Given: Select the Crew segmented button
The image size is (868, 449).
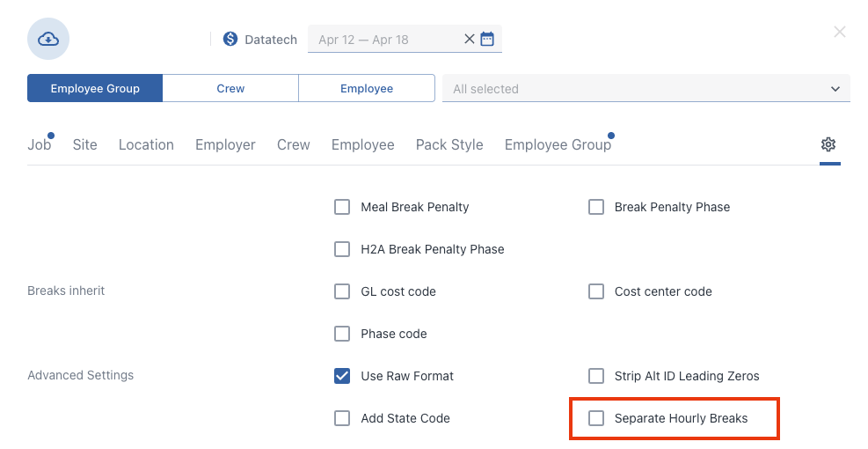Looking at the screenshot, I should 230,88.
